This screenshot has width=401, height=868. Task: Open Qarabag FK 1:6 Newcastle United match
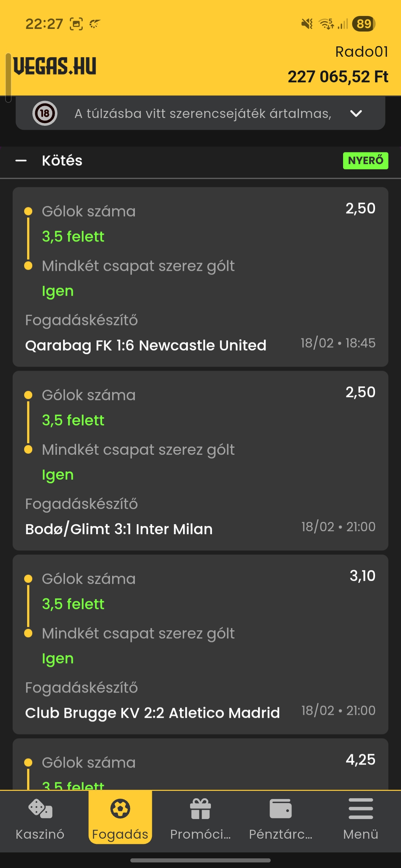146,345
